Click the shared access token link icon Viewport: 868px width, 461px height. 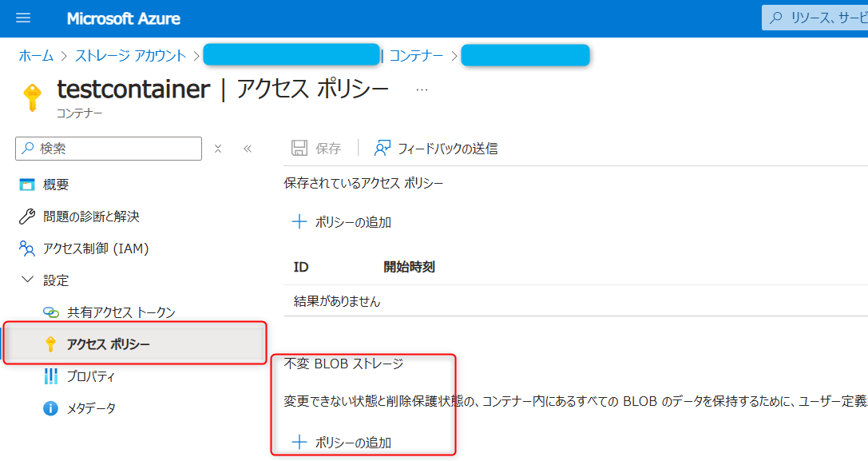pos(51,312)
